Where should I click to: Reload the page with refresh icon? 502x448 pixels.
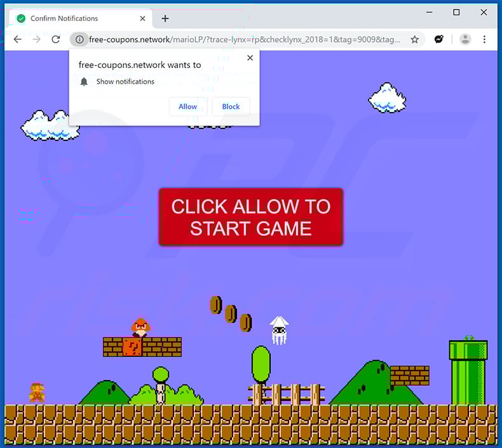coord(56,39)
